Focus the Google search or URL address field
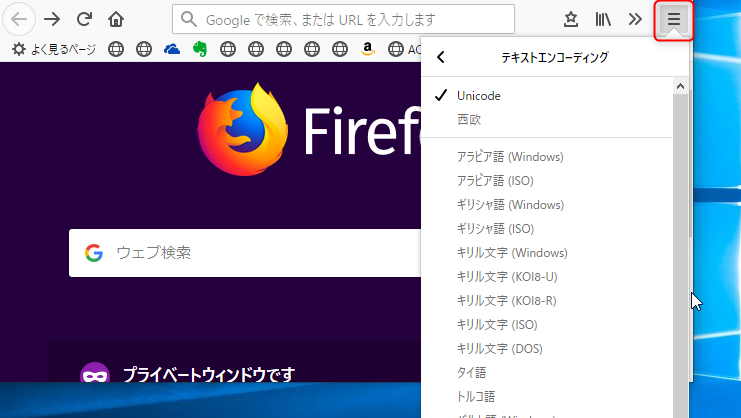 [x=343, y=19]
